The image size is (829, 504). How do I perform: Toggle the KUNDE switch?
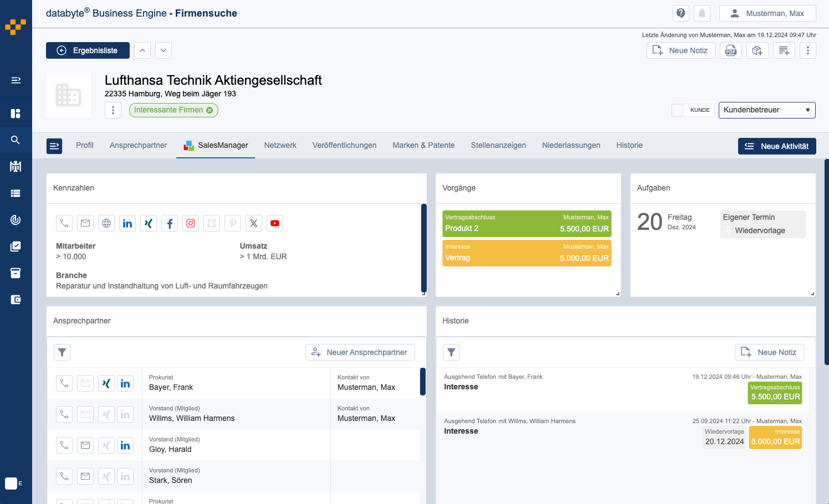click(678, 110)
